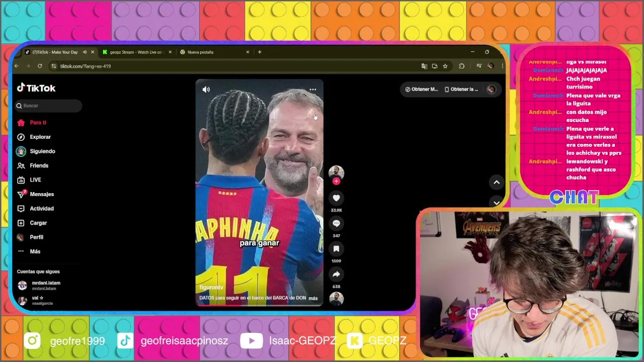Open a new browser tab
This screenshot has width=644, height=362.
tap(260, 52)
